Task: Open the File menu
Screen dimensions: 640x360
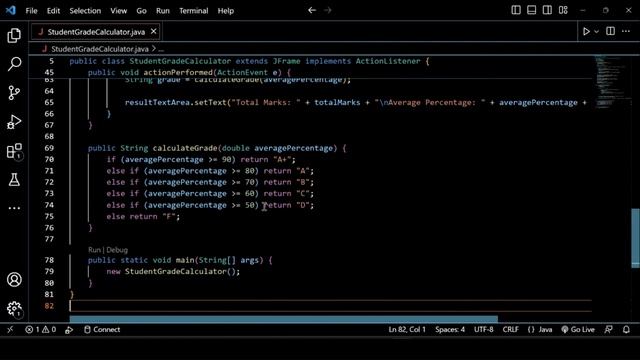Action: click(31, 11)
